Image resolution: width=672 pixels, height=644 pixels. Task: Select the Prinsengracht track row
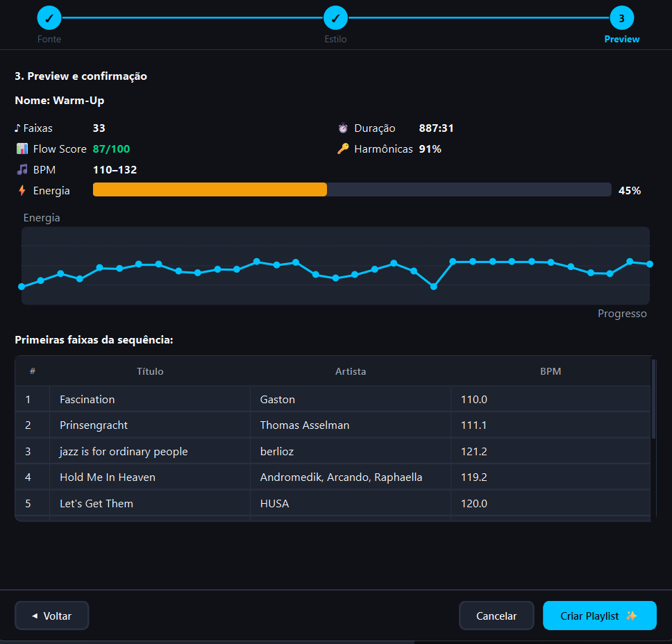click(x=333, y=425)
